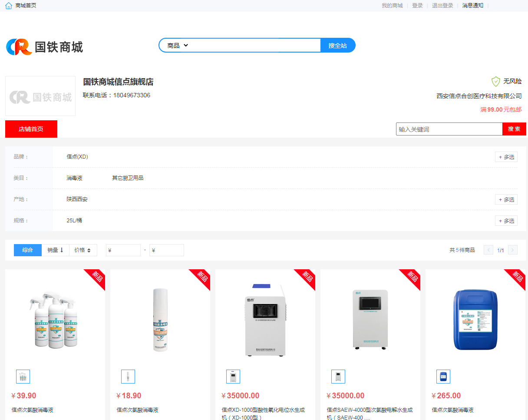Open 消息通知 in the top bar

click(472, 5)
